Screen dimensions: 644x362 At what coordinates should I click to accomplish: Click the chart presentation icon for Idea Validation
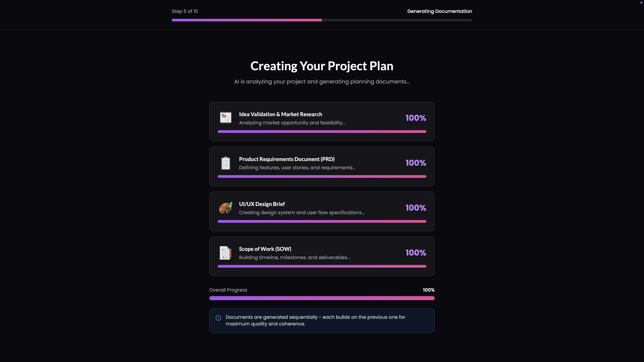coord(226,118)
